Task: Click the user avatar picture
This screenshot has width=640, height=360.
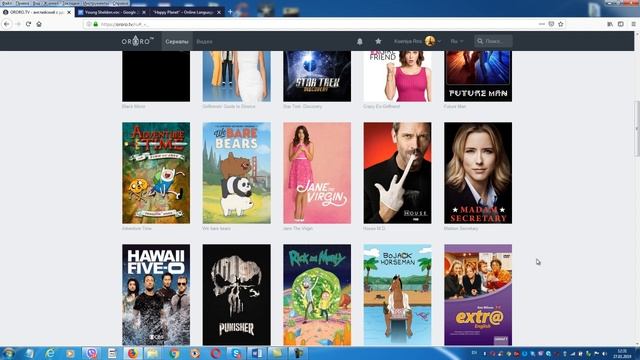Action: click(x=430, y=41)
